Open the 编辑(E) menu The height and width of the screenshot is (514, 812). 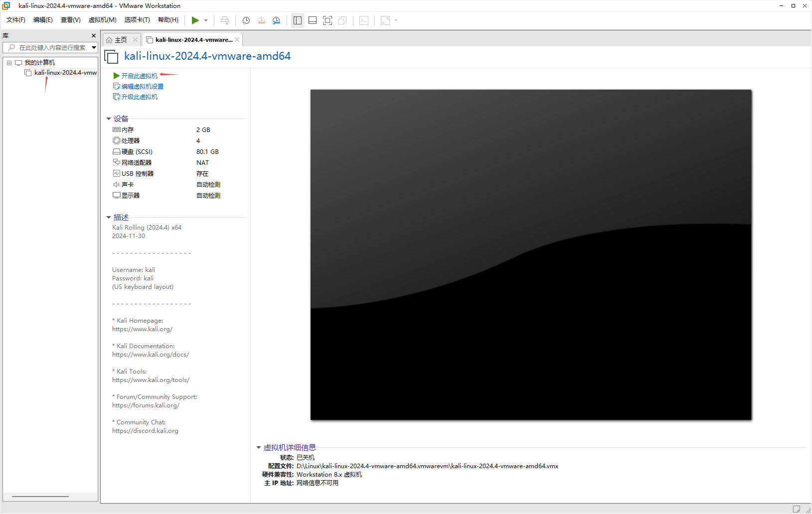click(x=43, y=20)
